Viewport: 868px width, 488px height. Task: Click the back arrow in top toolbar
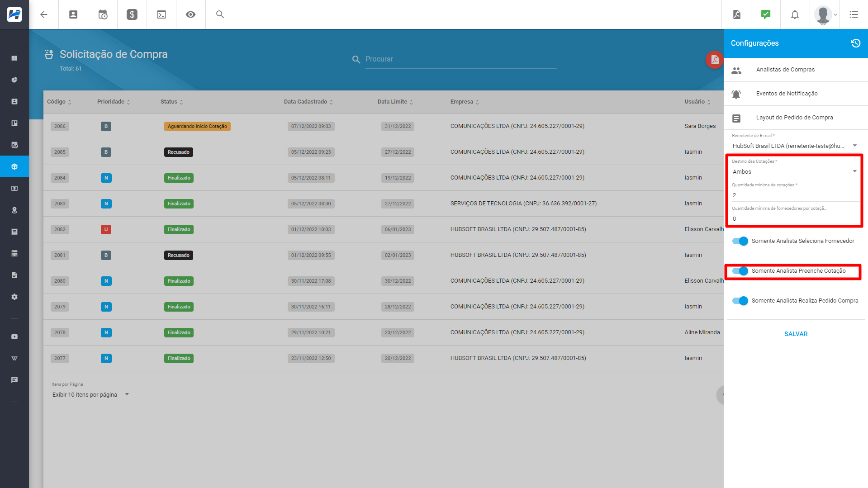click(x=44, y=14)
